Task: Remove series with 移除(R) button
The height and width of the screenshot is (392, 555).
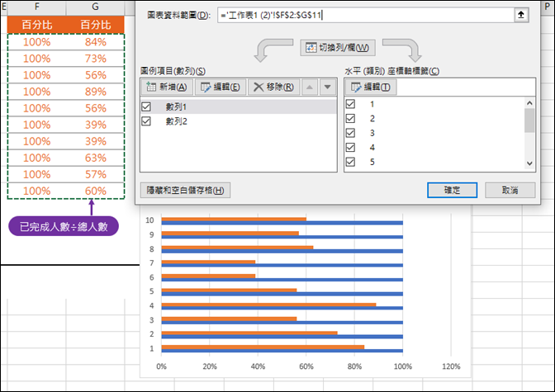Action: point(274,87)
